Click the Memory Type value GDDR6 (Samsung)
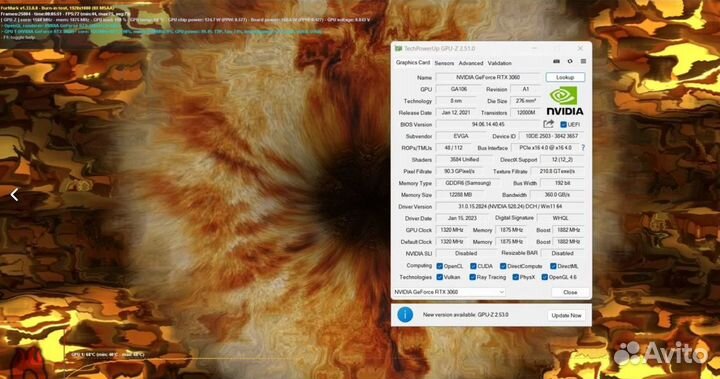 (x=468, y=183)
